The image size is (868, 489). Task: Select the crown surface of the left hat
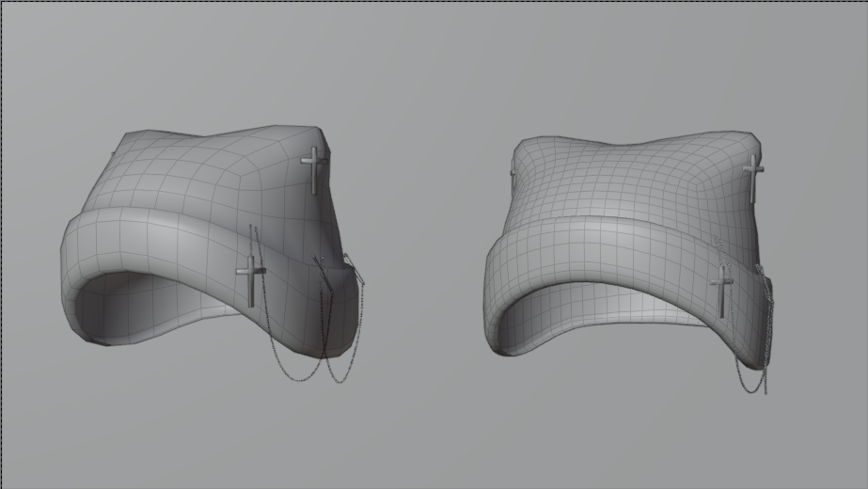pos(207,174)
